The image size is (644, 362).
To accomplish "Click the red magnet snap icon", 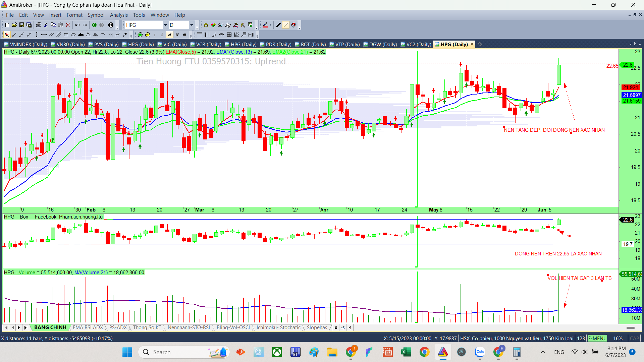I will click(293, 25).
